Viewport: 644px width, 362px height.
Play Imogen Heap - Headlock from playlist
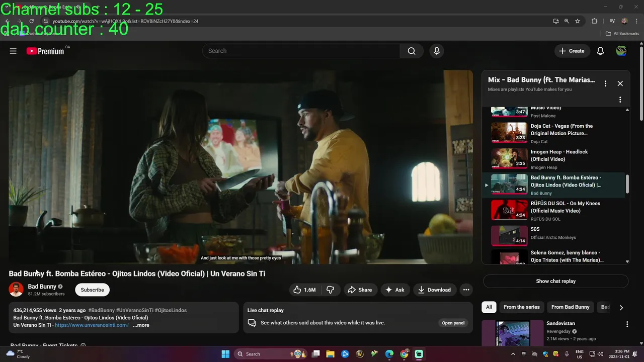(553, 159)
